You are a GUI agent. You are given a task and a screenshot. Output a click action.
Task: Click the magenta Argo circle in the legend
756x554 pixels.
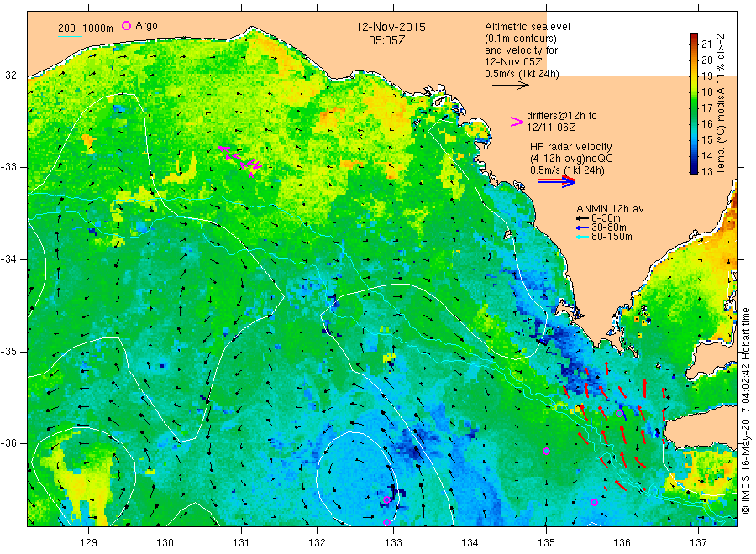126,25
